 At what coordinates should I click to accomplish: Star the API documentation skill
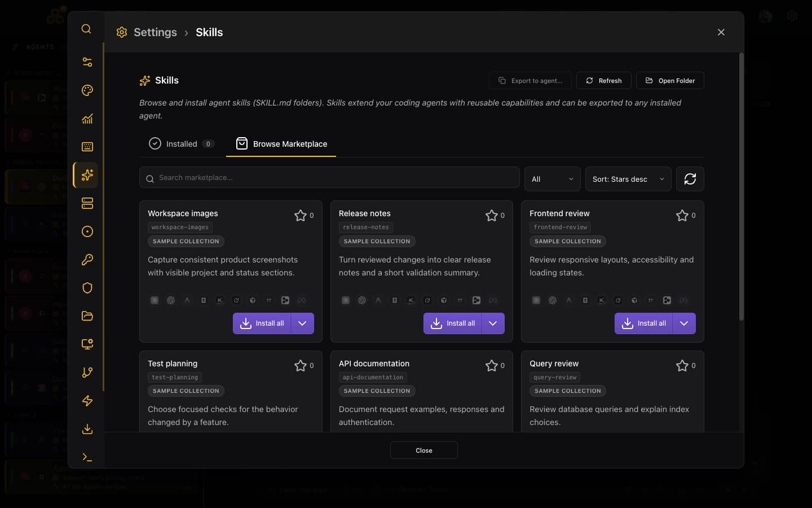coord(492,365)
